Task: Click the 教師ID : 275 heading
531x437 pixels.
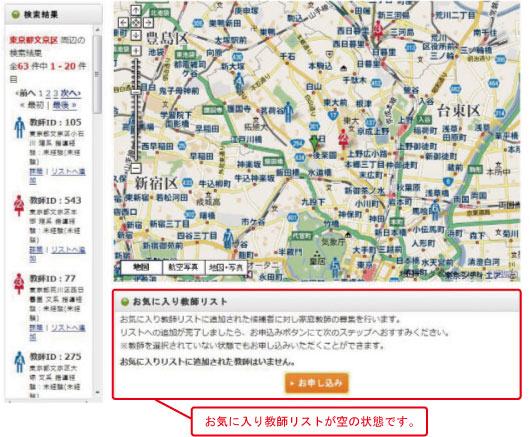Action: [56, 357]
